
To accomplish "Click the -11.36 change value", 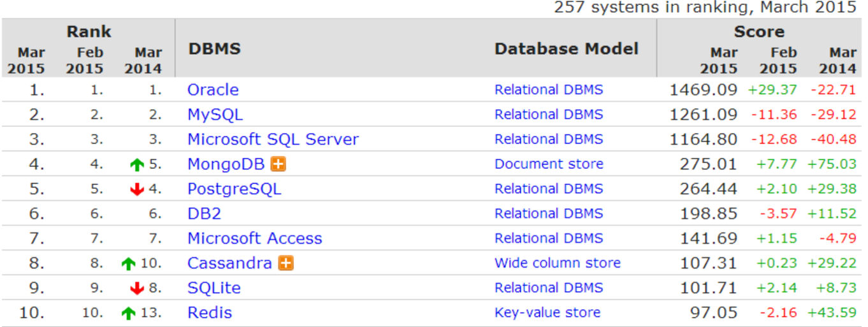I will coord(774,115).
